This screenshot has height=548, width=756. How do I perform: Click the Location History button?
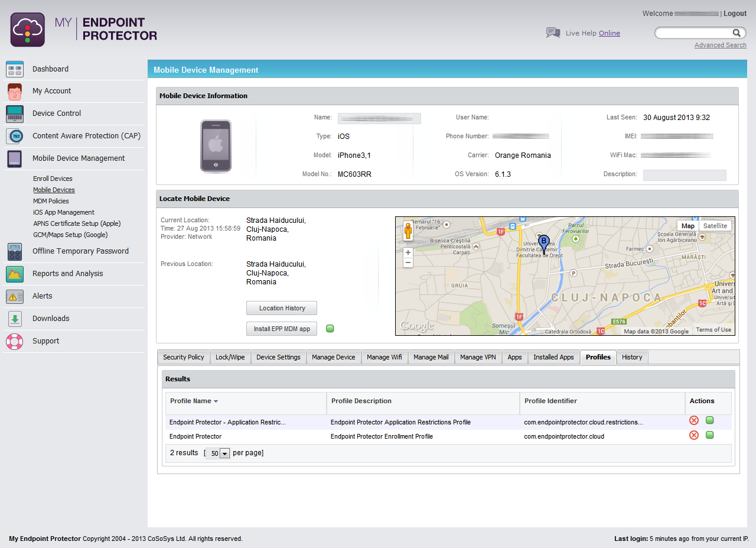pos(282,308)
